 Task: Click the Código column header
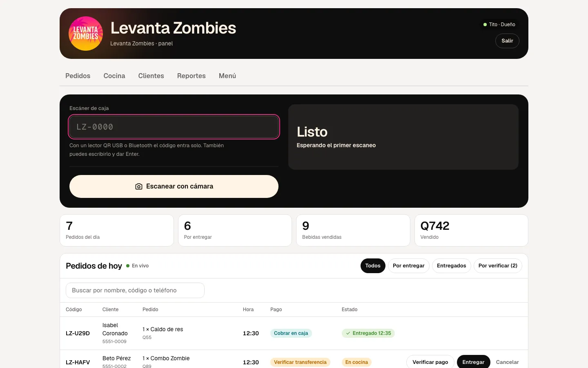pos(74,310)
